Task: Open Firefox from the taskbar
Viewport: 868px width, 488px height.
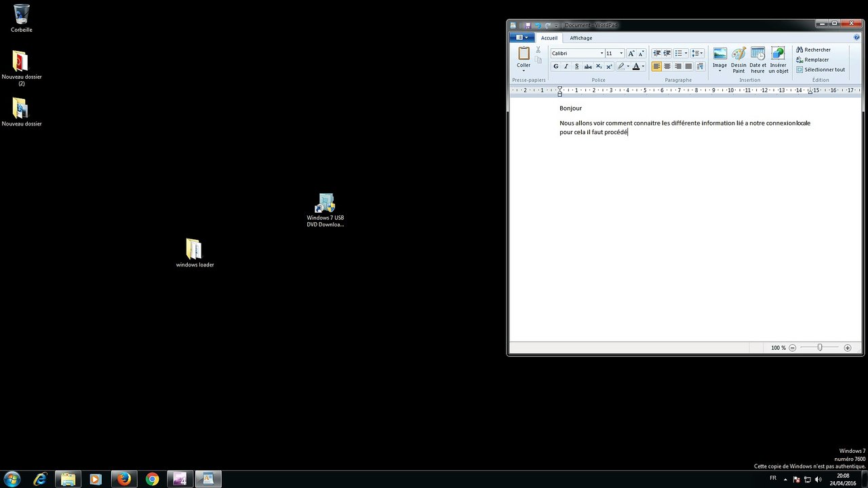Action: pyautogui.click(x=123, y=479)
